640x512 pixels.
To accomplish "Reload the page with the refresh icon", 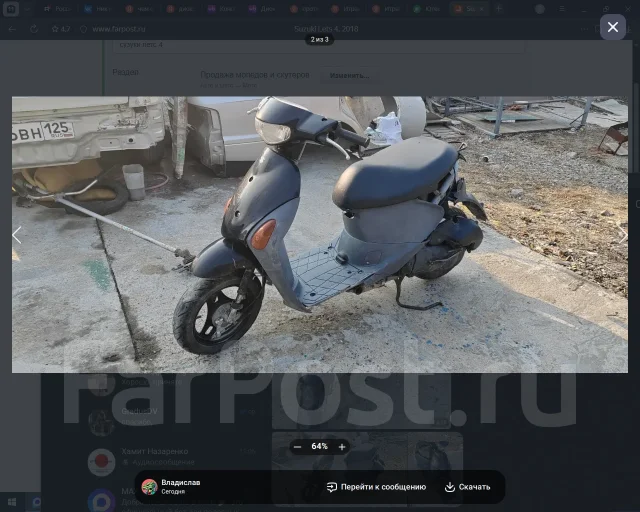I will [x=34, y=29].
